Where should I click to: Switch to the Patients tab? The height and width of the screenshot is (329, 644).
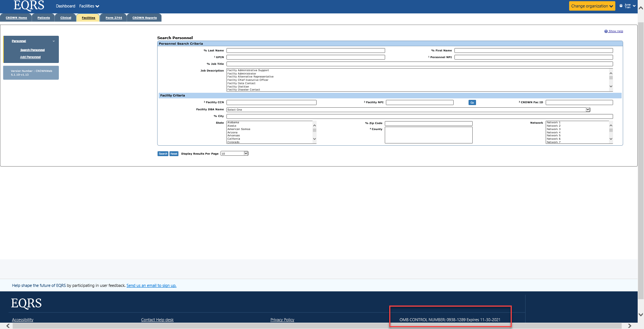44,18
